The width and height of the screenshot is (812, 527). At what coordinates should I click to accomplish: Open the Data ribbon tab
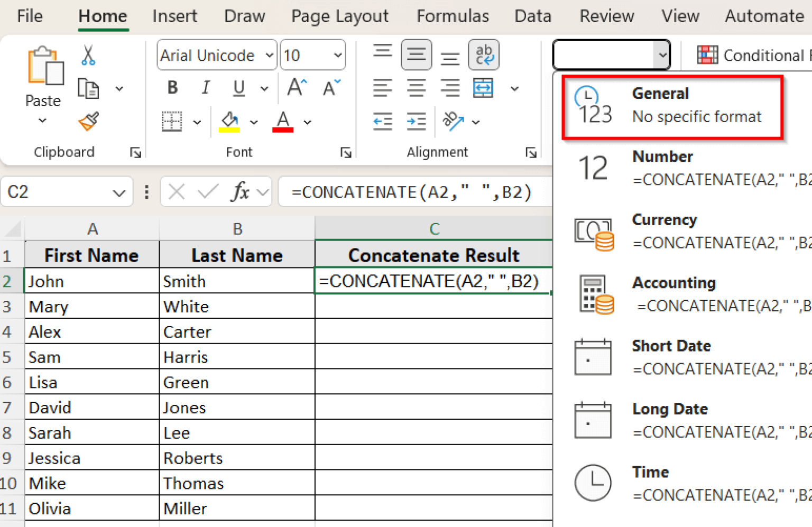(532, 16)
